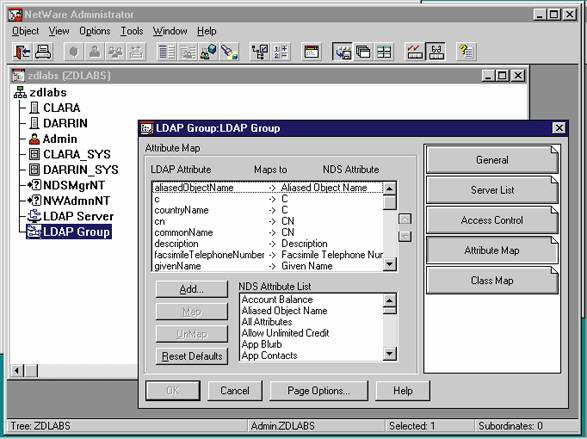
Task: Click the move mapping up button
Action: (405, 219)
